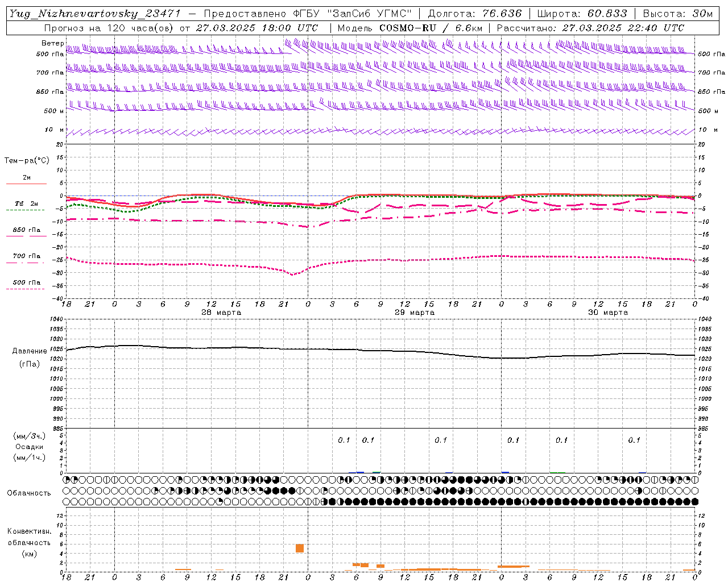
Task: Click the station title Yug_Nizhnevartovsky_23471
Action: [x=95, y=14]
